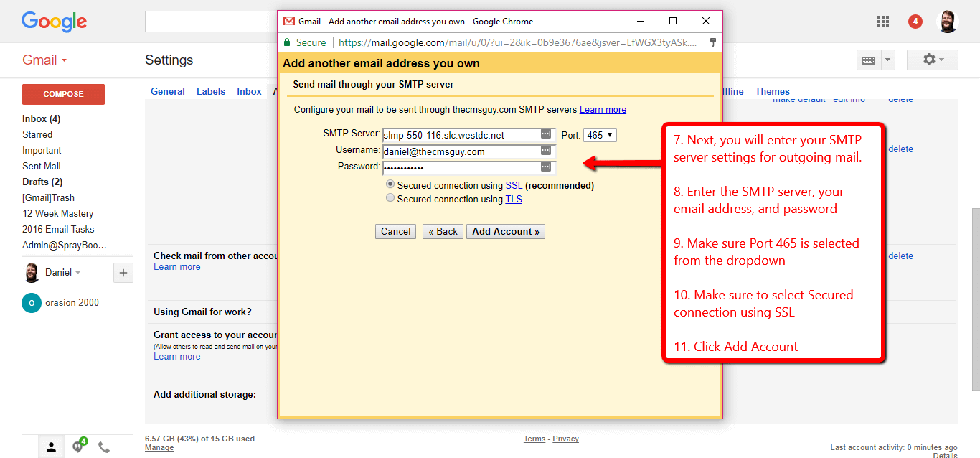Click the Manage storage link
Viewport: 980px width, 458px height.
click(x=159, y=448)
